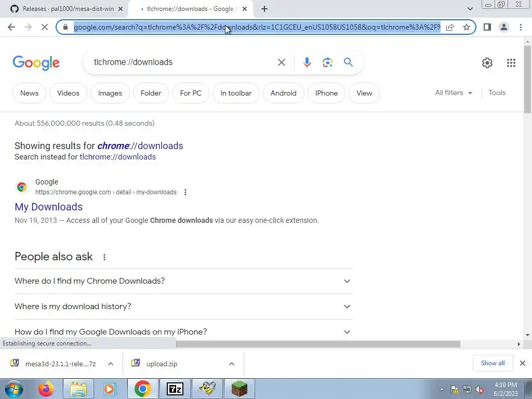The image size is (532, 399).
Task: Close the downloads shelf bar
Action: pos(523,363)
